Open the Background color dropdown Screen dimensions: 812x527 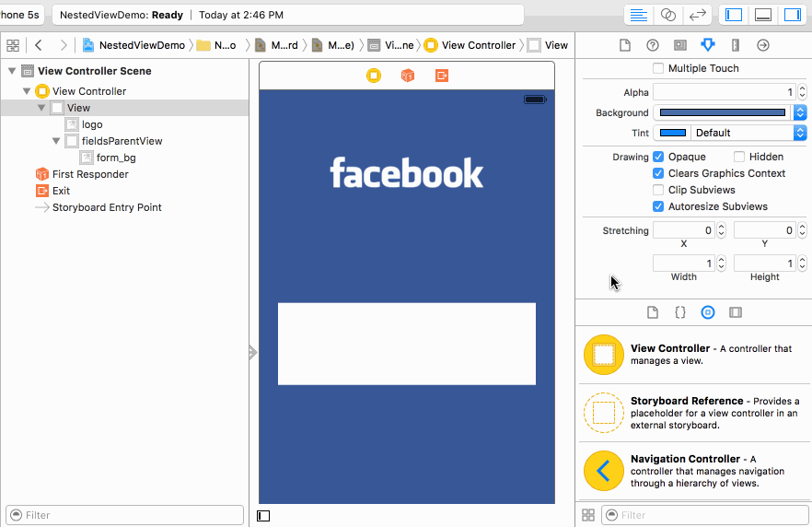click(x=800, y=112)
